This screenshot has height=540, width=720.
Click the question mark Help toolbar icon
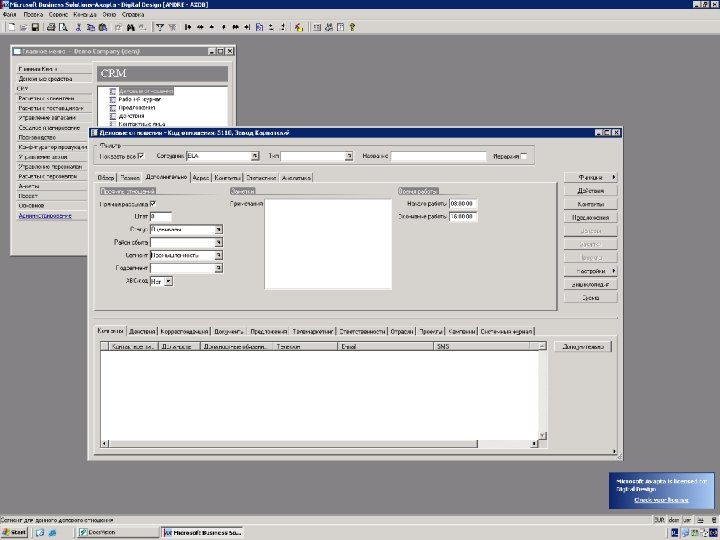[352, 28]
